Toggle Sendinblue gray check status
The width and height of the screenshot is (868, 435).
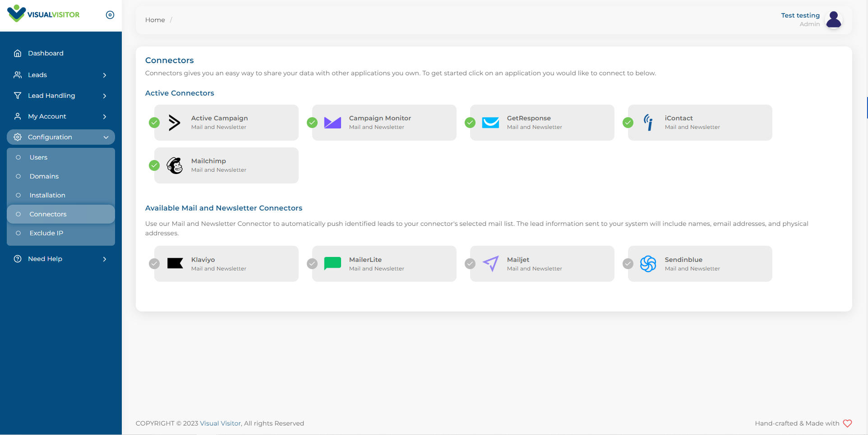[628, 264]
